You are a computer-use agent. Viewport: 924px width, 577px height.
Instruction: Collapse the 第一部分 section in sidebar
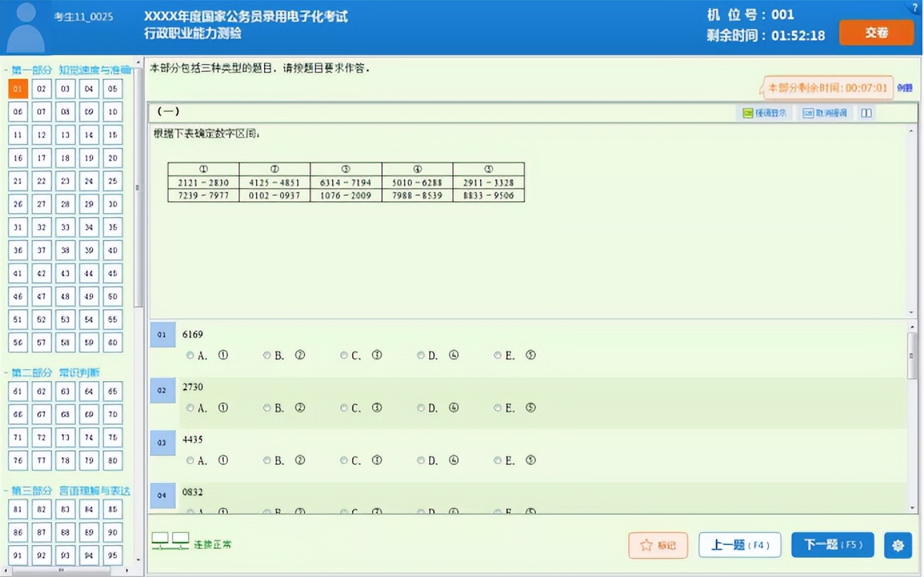[6, 69]
